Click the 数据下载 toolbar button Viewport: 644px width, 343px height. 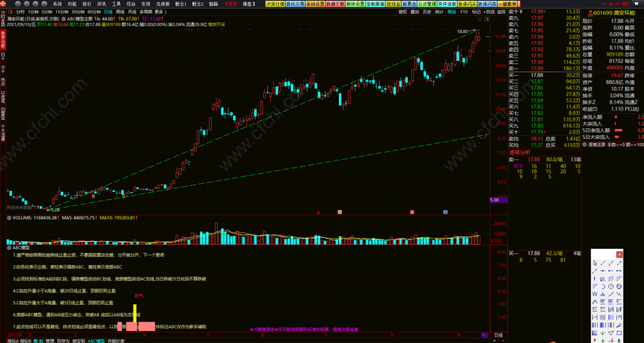pos(335,4)
